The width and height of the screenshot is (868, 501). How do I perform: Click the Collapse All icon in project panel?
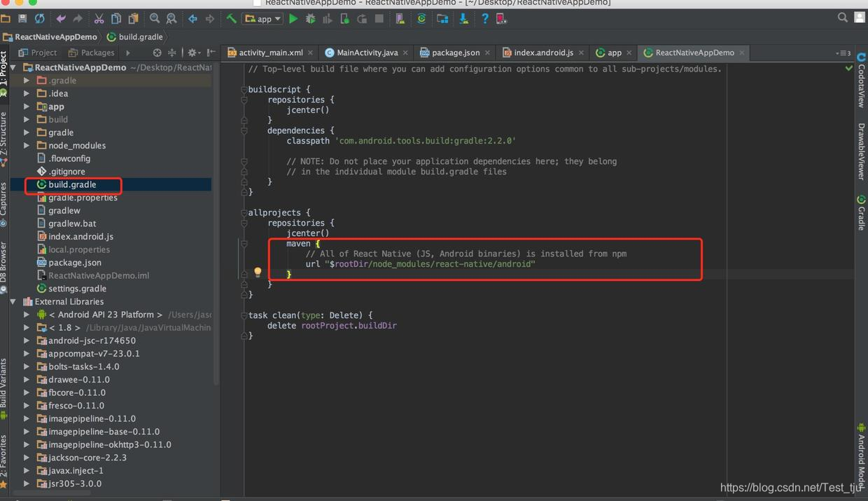(172, 53)
